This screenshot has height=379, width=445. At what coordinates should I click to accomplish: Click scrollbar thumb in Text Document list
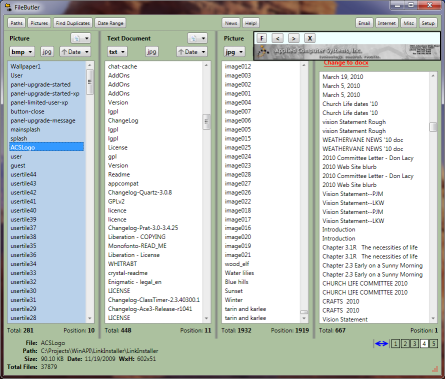click(x=206, y=122)
